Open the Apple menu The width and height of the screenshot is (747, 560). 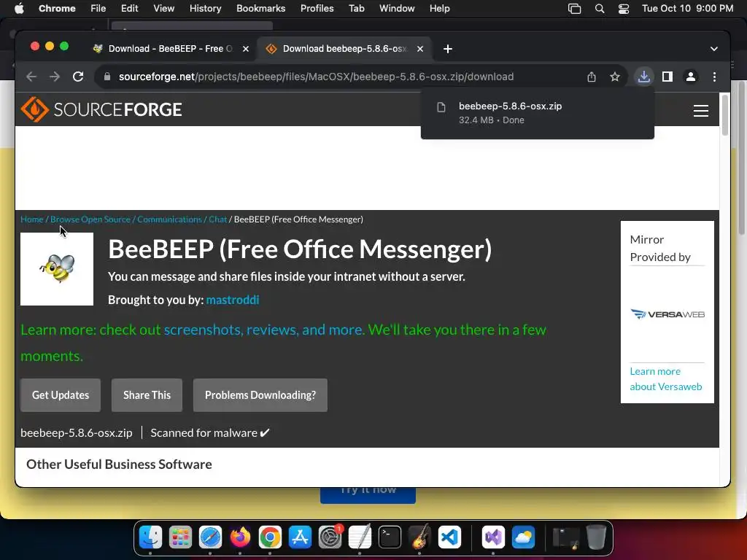tap(19, 9)
